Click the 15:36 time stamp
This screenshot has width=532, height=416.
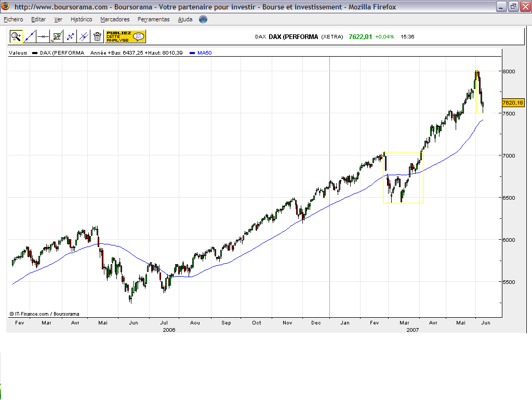[407, 37]
